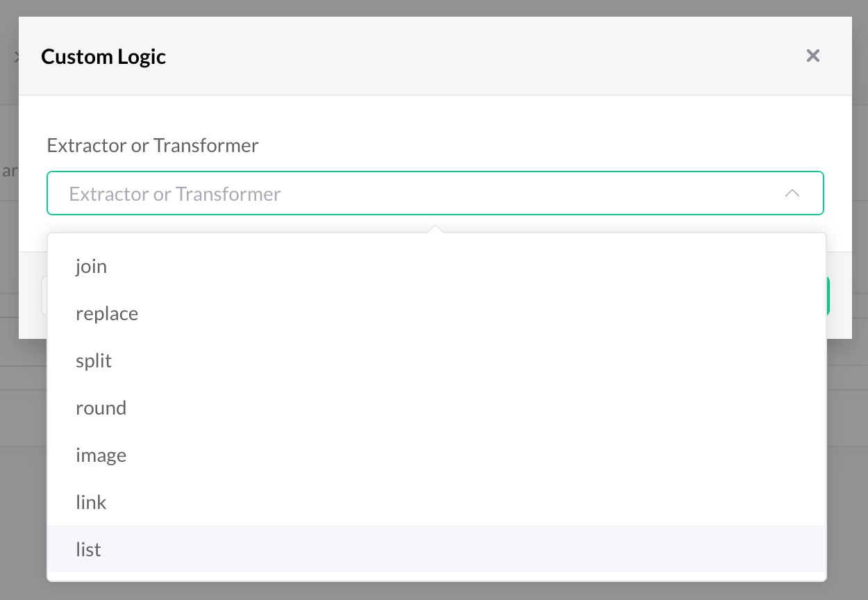Click the white button at the footer's left edge

(x=44, y=297)
